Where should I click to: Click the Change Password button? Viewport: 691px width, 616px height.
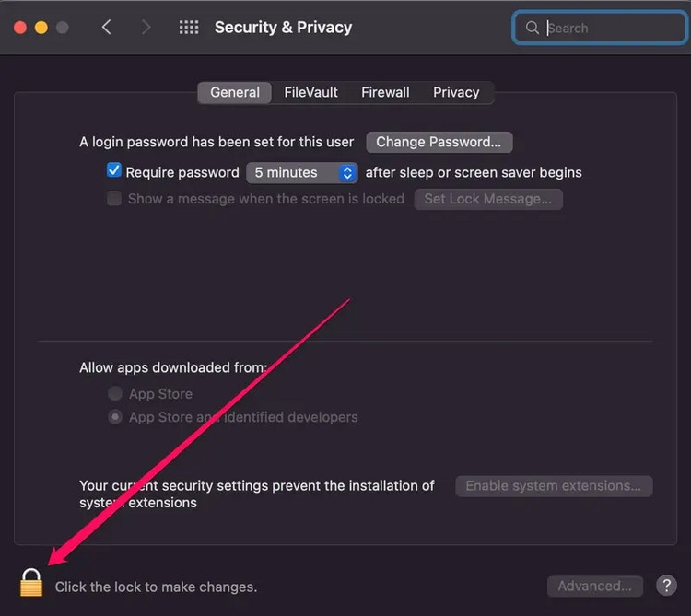point(439,142)
